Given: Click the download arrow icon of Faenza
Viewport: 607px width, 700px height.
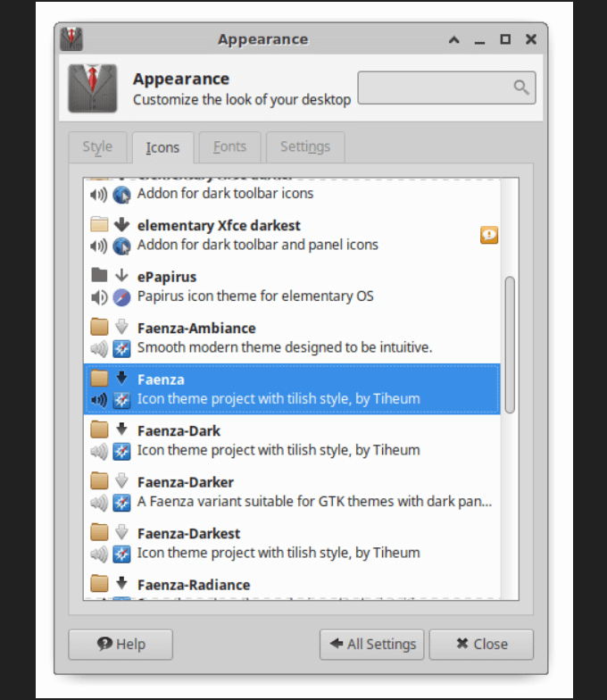Looking at the screenshot, I should [121, 378].
